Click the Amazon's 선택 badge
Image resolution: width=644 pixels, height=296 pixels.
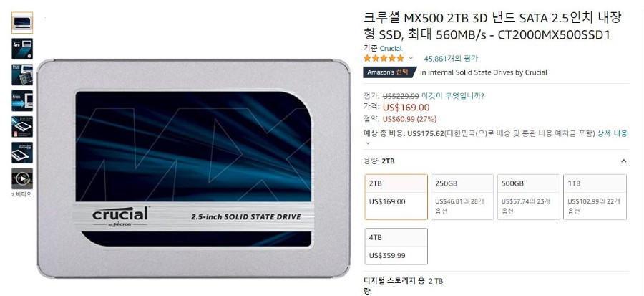click(389, 72)
